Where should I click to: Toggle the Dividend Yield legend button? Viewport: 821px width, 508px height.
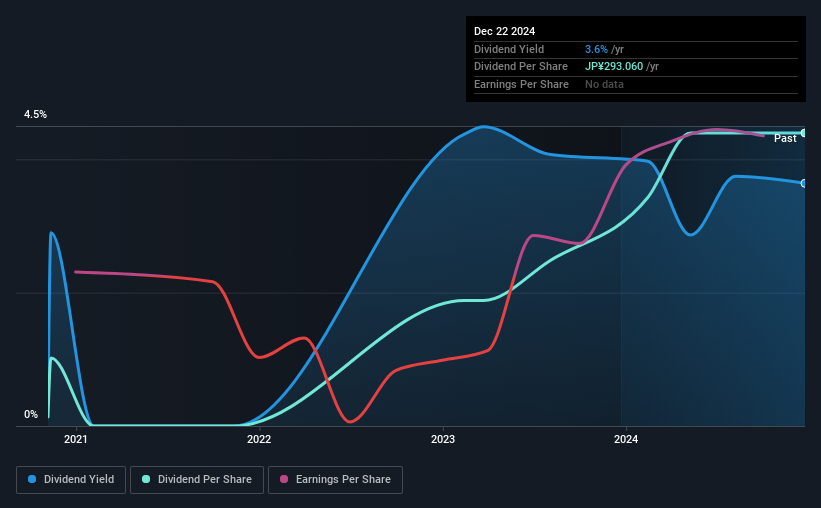(71, 480)
